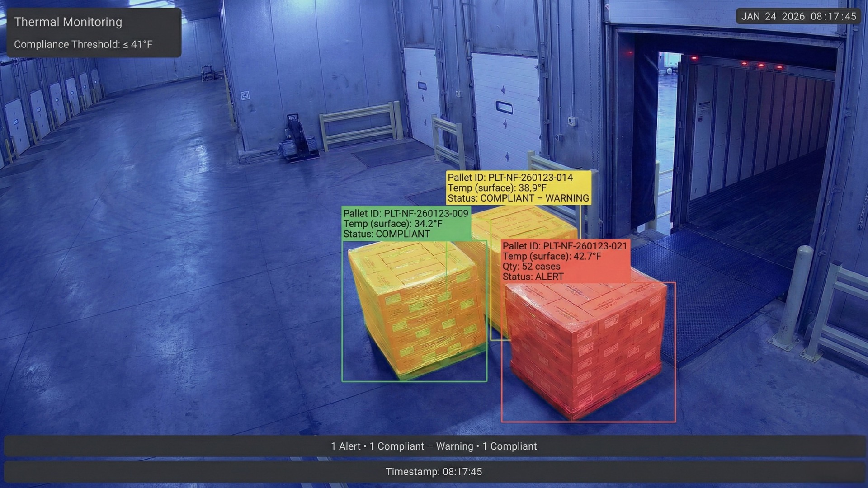Click 'Status: COMPLIANT – WARNING' text
868x488 pixels.
[518, 198]
